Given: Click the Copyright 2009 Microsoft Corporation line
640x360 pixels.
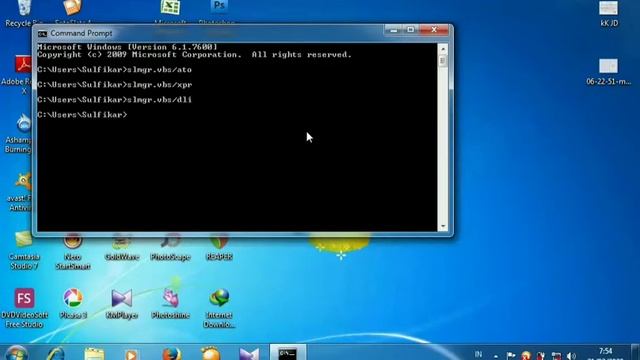Looking at the screenshot, I should (194, 55).
